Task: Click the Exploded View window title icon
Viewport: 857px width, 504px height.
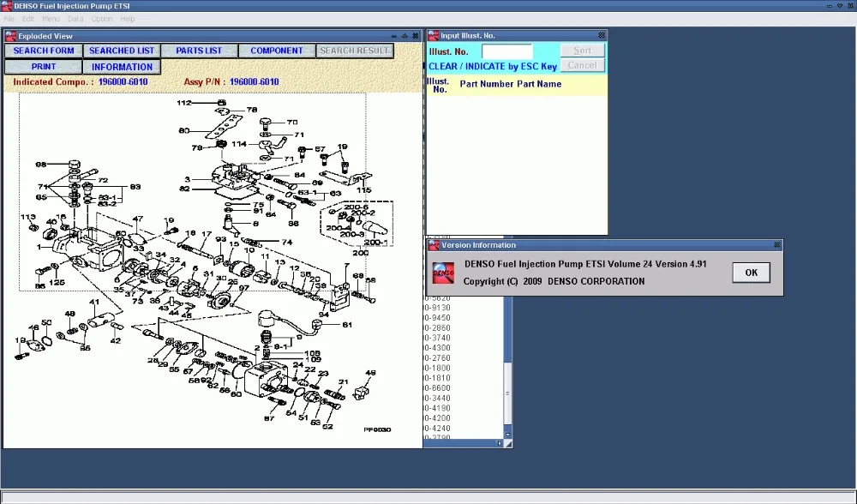Action: tap(11, 36)
